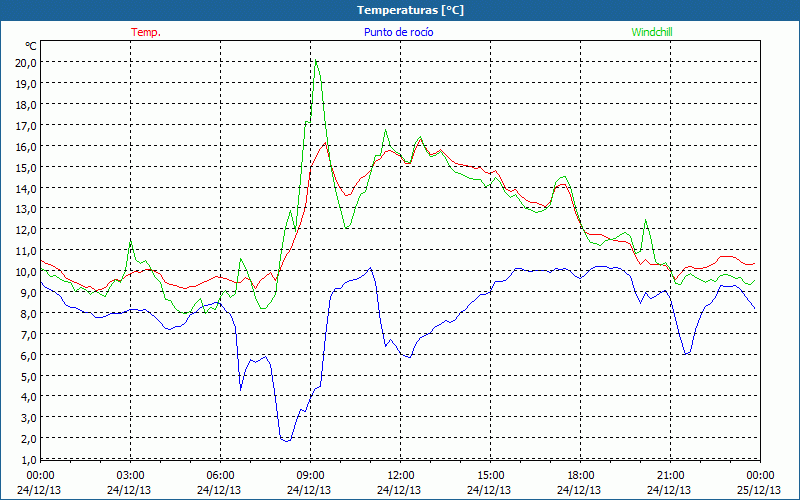
Task: Select the red Temp. legend label
Action: coord(146,32)
